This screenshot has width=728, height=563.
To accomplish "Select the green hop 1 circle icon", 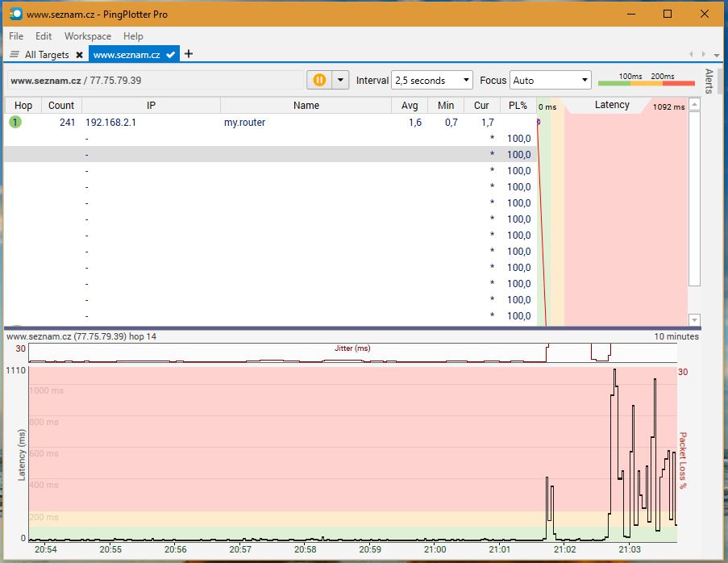I will 15,123.
